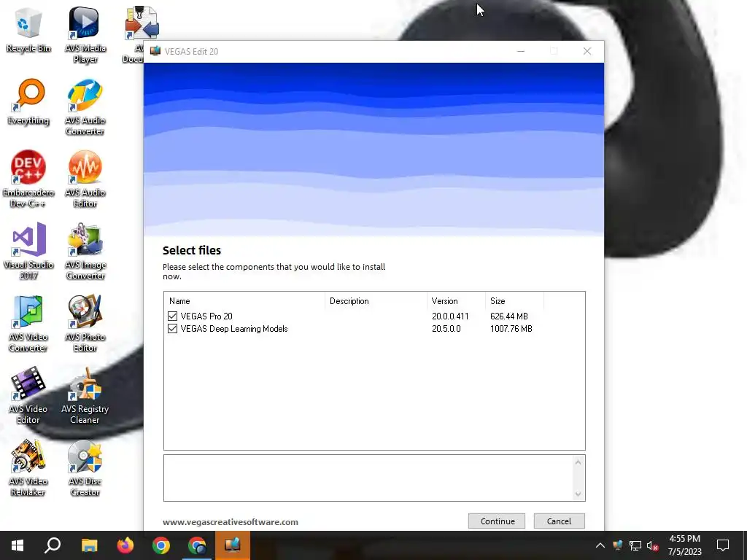
Task: Launch AVS Audio Editor shortcut
Action: click(x=85, y=179)
